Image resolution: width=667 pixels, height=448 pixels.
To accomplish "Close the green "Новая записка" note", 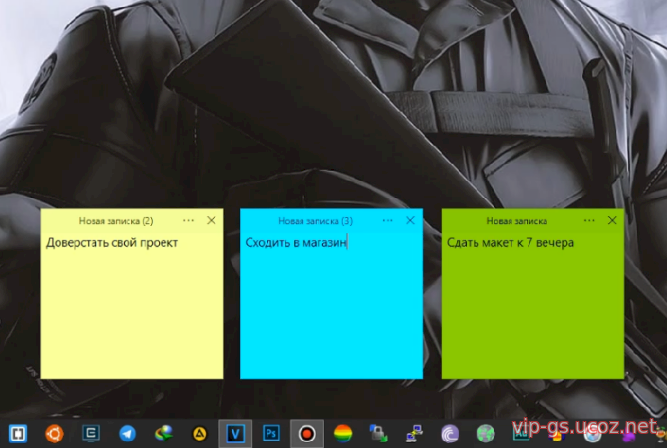I will click(612, 220).
